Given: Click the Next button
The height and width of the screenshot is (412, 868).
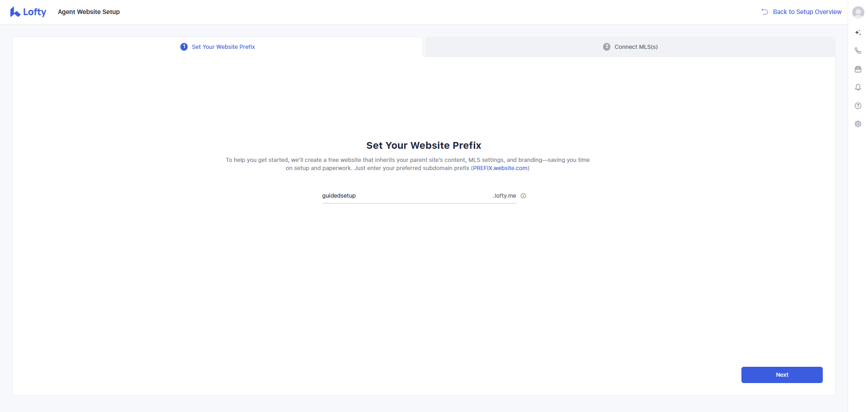Looking at the screenshot, I should [x=781, y=374].
